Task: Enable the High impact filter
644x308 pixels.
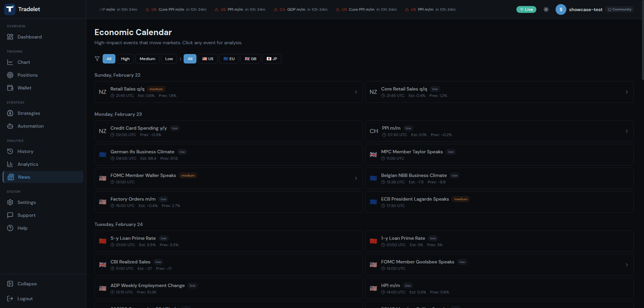Action: tap(125, 58)
